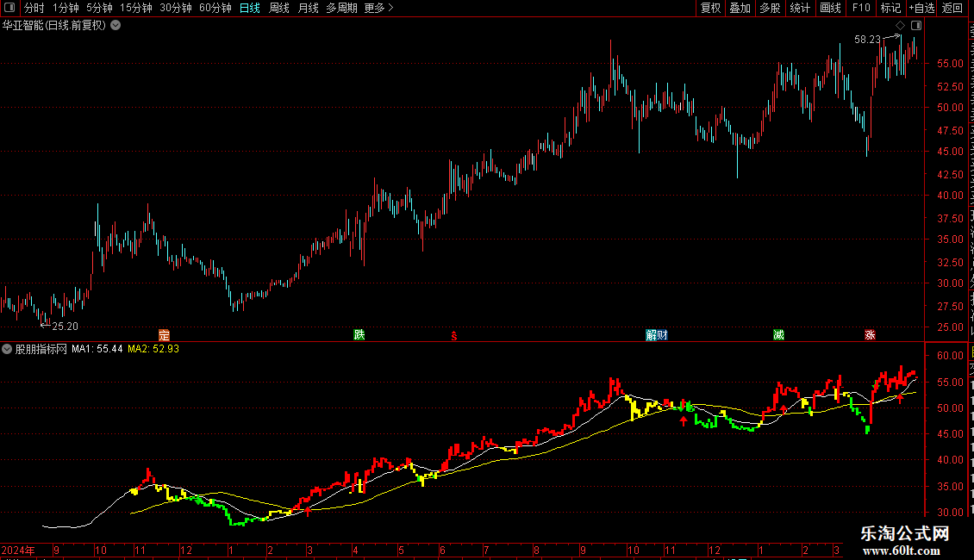Open the 多周期 multi-period view
974x560 pixels.
click(341, 8)
